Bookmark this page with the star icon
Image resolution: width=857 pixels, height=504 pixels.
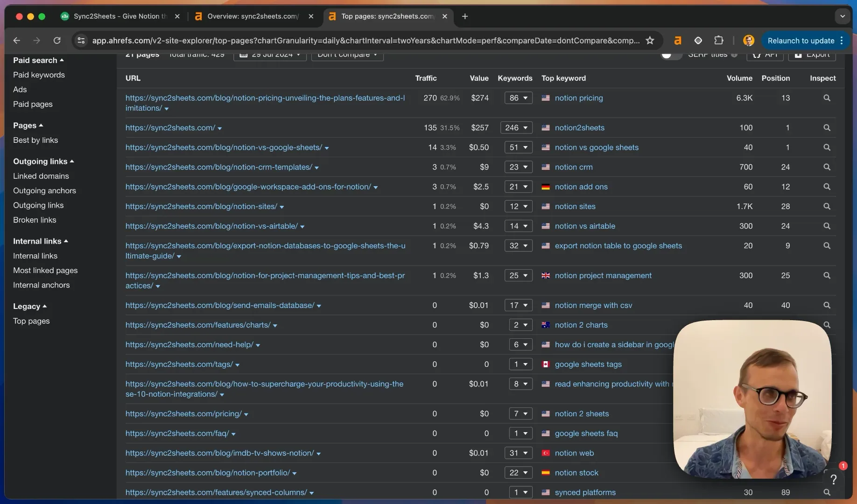650,41
